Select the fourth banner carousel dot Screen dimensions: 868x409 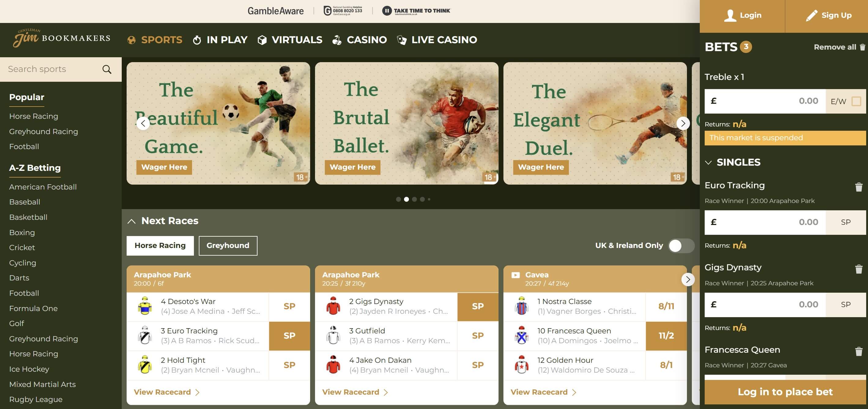coord(422,200)
